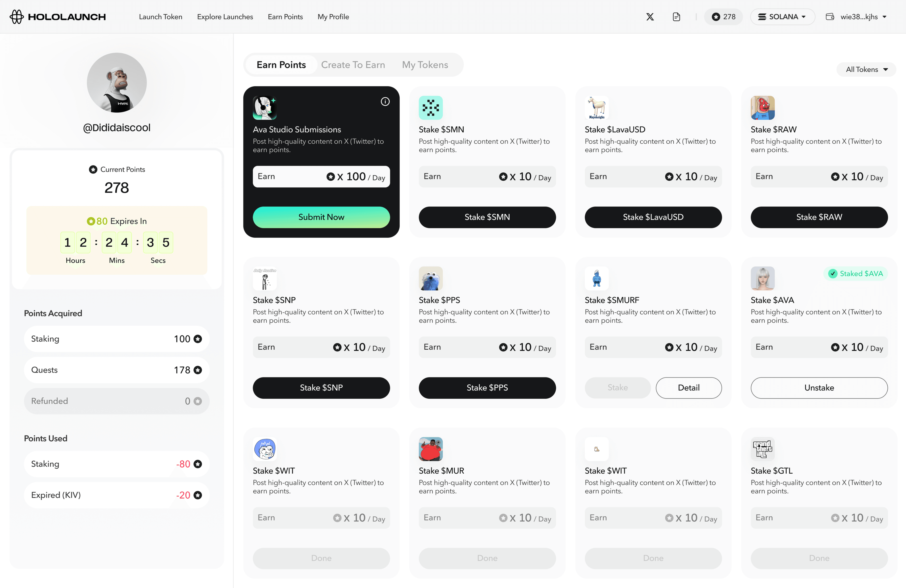906x588 pixels.
Task: Click the Stake $LavaUSD button
Action: click(653, 217)
